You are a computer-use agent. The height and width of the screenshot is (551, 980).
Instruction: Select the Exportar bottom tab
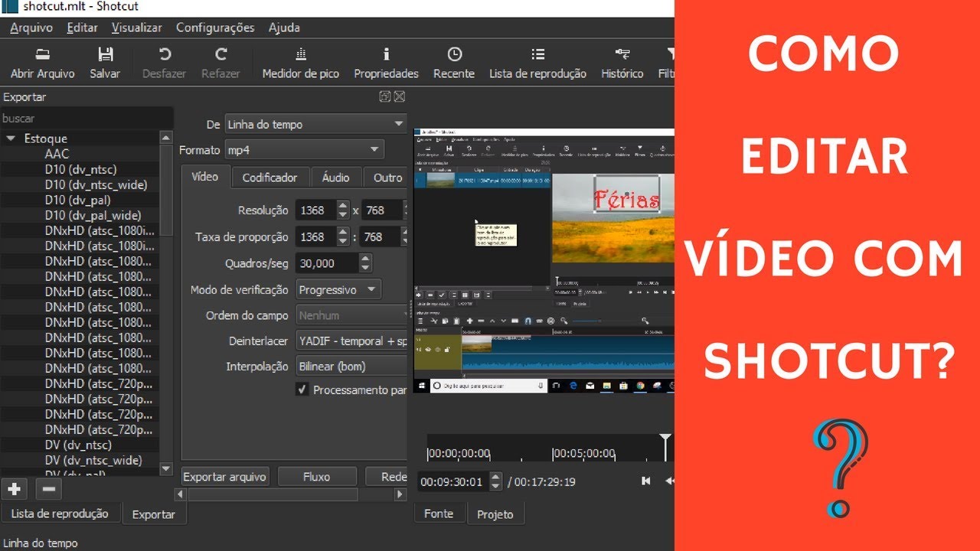(153, 514)
